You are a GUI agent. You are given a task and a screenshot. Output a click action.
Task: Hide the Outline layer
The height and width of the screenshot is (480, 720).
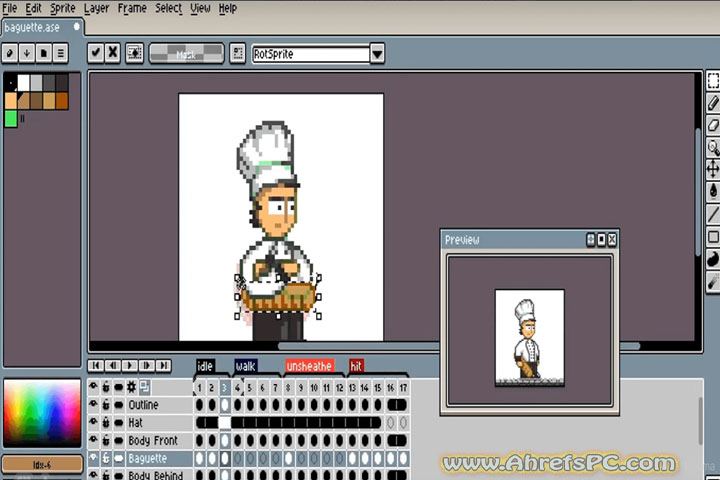(93, 404)
